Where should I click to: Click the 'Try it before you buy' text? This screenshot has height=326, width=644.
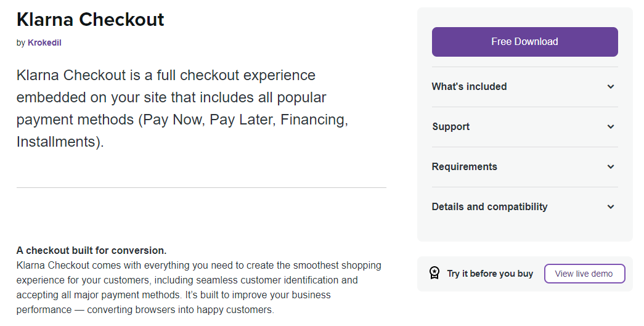click(490, 274)
